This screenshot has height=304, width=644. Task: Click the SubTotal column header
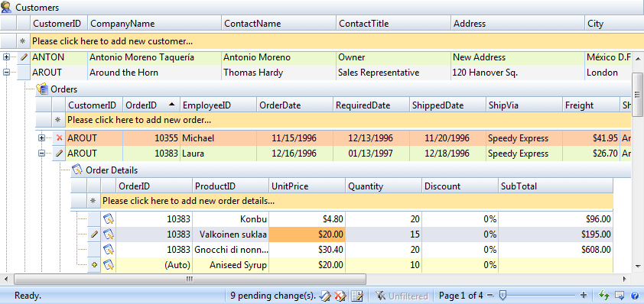[555, 186]
